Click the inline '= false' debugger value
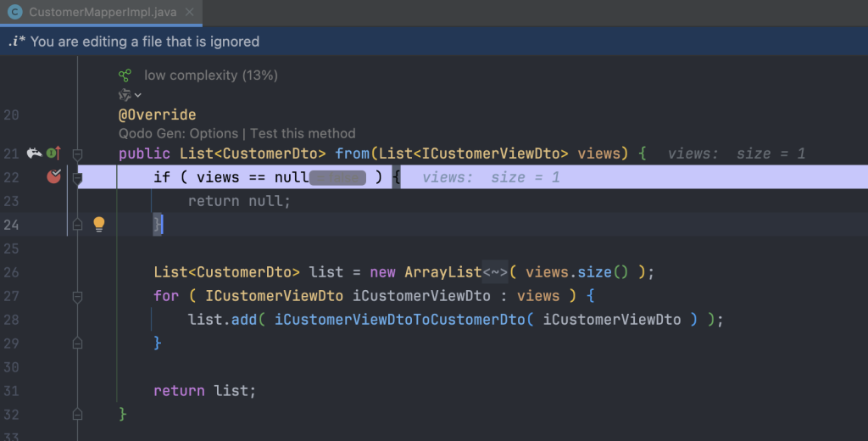The height and width of the screenshot is (441, 868). pos(337,178)
